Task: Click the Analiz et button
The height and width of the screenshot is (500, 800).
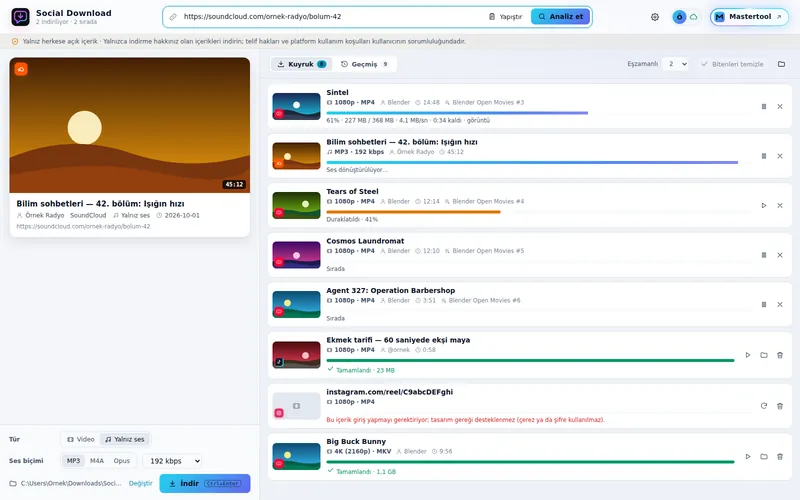Action: [560, 17]
